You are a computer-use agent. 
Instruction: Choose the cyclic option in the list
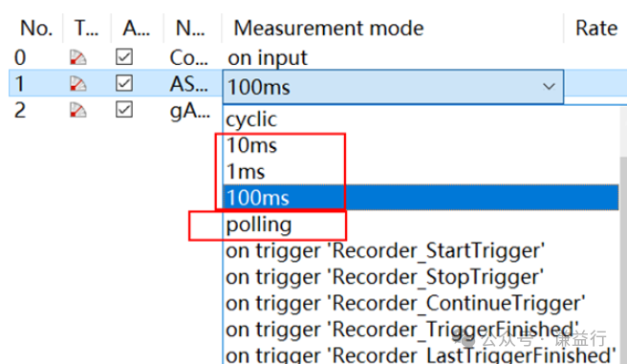click(421, 119)
